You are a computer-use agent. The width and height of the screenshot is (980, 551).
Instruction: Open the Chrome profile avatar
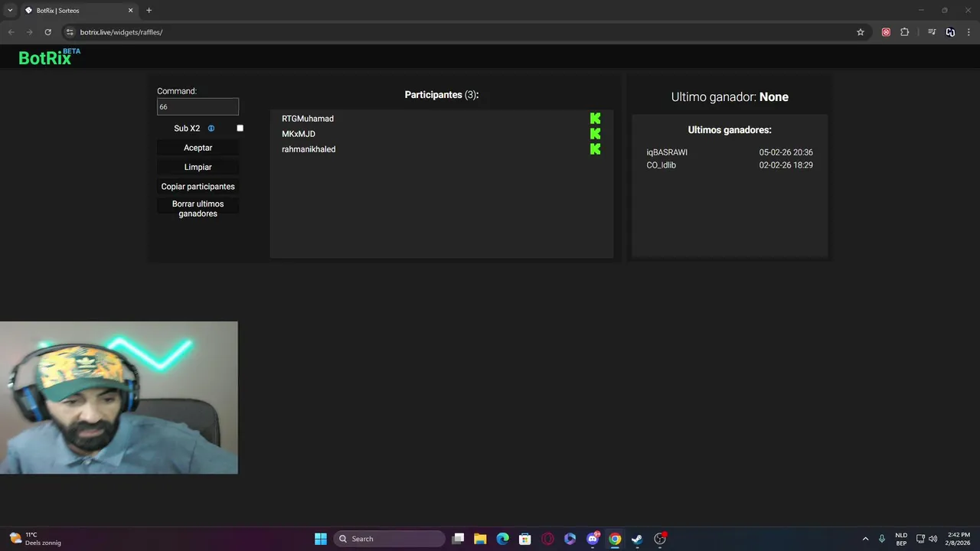(950, 32)
